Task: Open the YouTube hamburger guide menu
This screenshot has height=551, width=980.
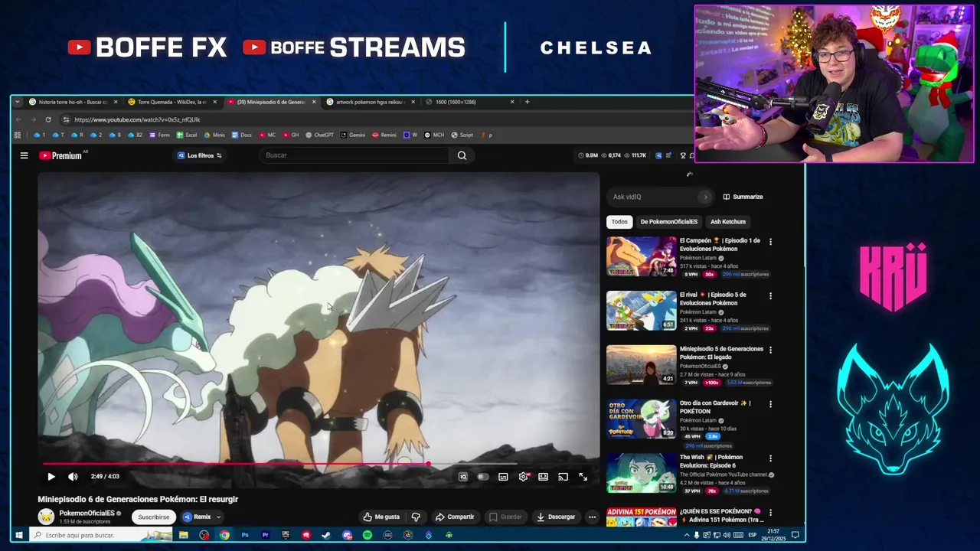Action: pos(24,155)
